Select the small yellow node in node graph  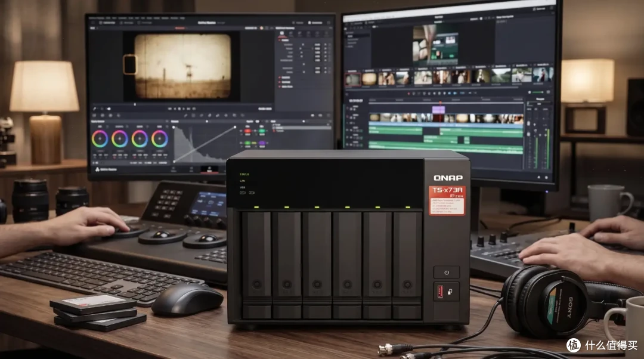click(255, 143)
